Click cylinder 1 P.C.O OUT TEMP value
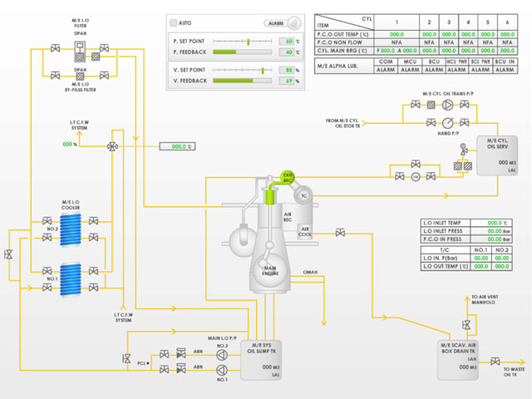 397,34
